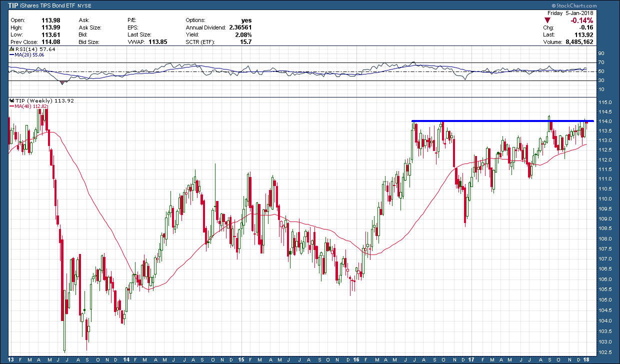
Task: Select the Yield value 2.08%
Action: point(243,35)
